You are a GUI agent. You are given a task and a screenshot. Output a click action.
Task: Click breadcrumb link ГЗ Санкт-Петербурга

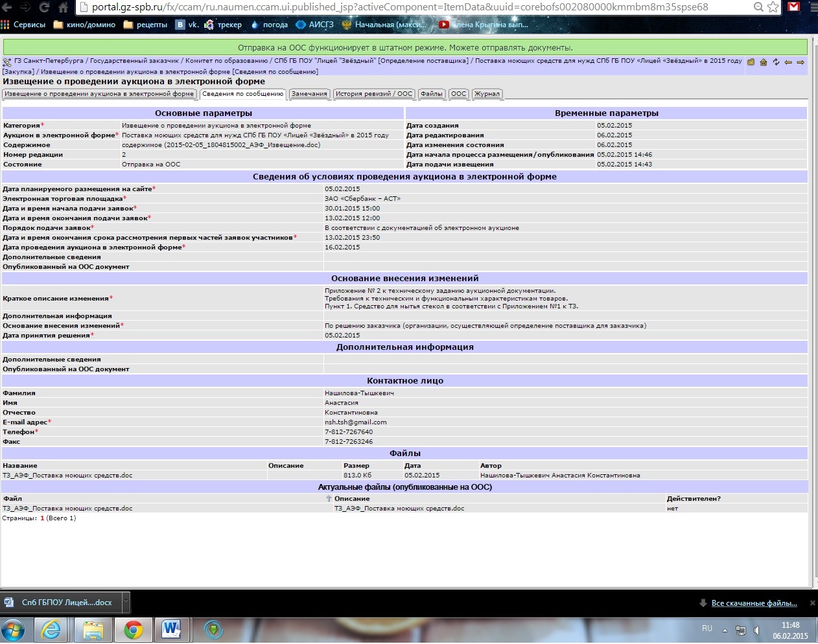[x=49, y=61]
